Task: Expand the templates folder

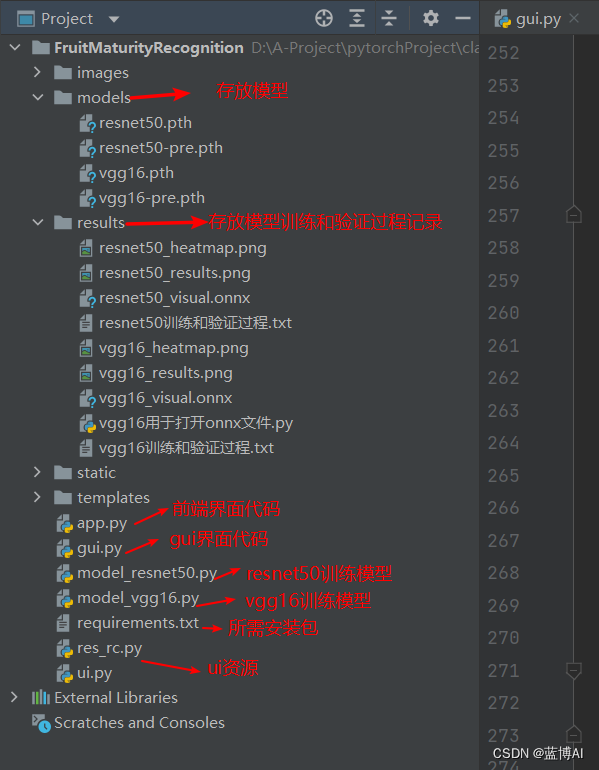Action: [37, 497]
